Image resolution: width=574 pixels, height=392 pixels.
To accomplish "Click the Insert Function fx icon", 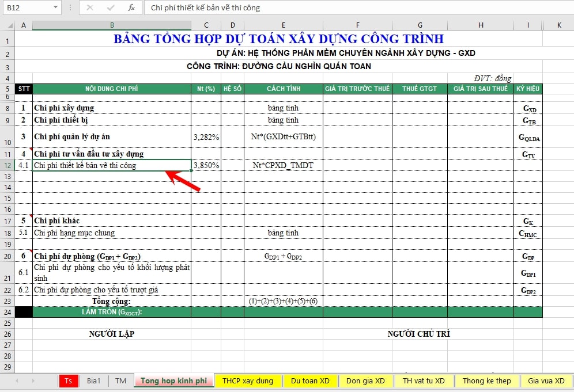I will click(x=131, y=7).
